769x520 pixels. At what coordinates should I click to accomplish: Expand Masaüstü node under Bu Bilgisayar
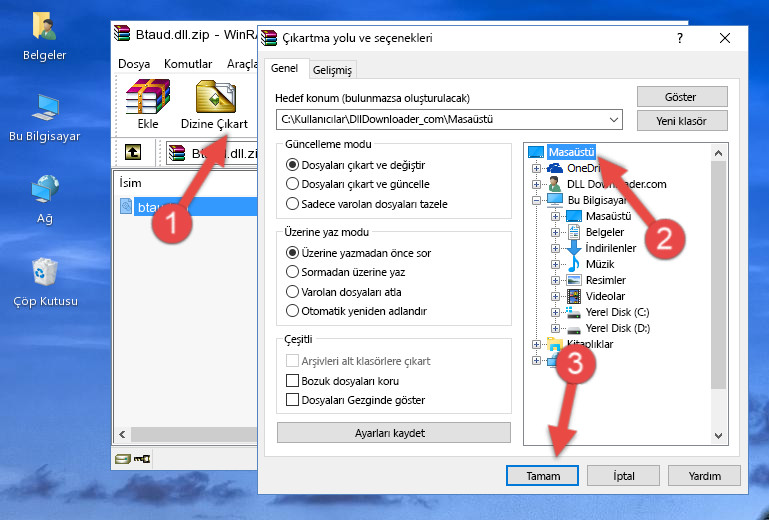pos(555,216)
